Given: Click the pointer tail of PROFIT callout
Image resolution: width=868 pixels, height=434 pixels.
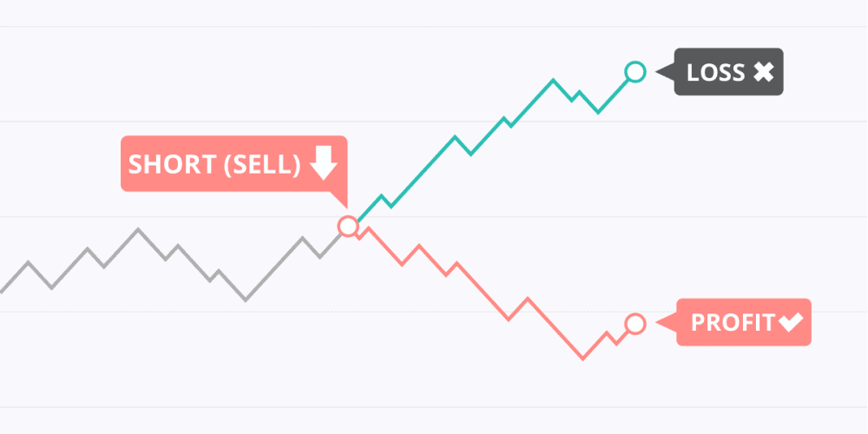Looking at the screenshot, I should click(x=667, y=322).
